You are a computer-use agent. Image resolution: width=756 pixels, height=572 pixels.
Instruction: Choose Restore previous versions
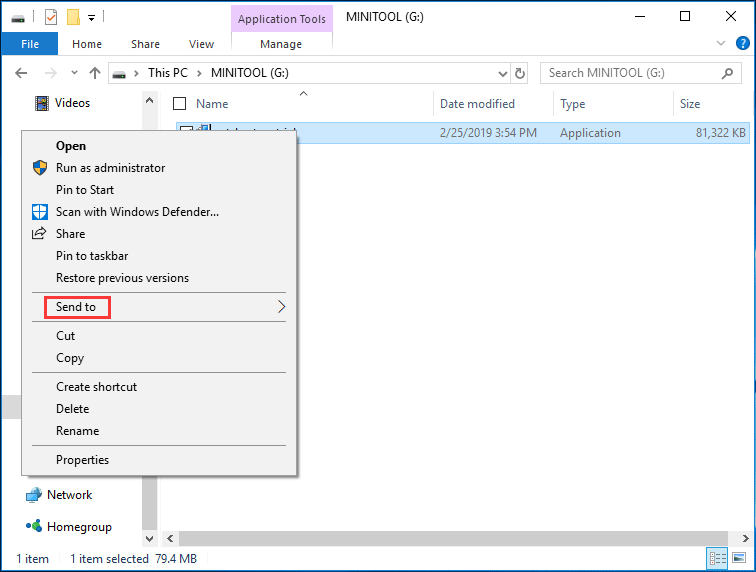point(159,278)
